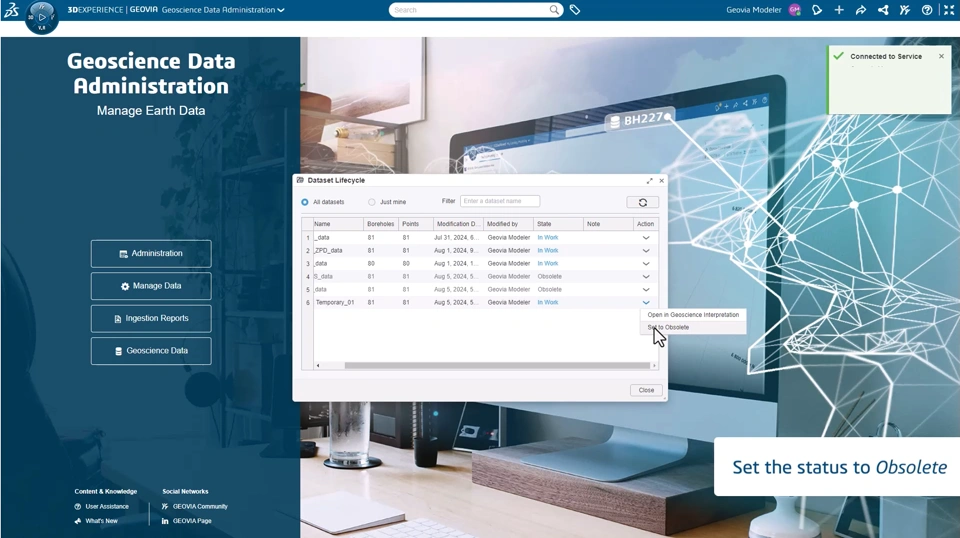Sort by the State column header
Image resolution: width=960 pixels, height=538 pixels.
(558, 224)
